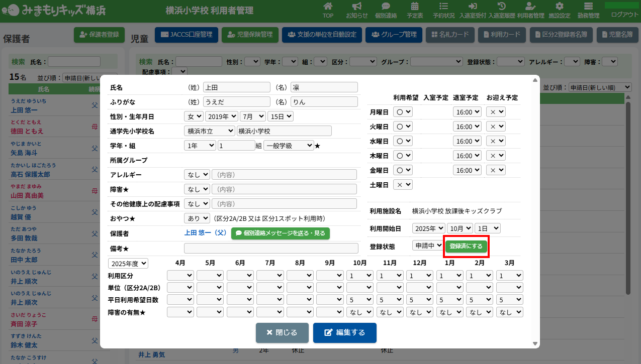The height and width of the screenshot is (364, 641).
Task: Click the TOP home icon
Action: click(328, 7)
